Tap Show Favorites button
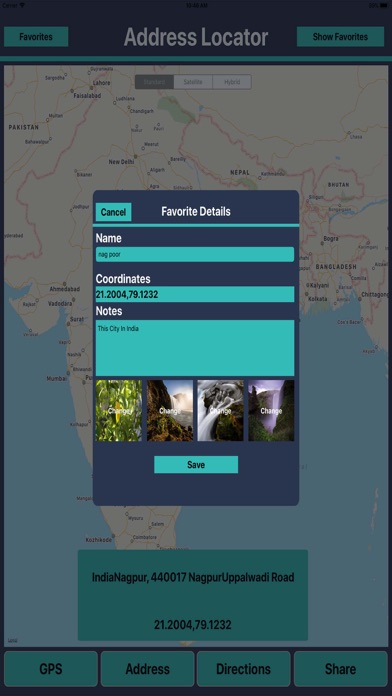Image resolution: width=392 pixels, height=696 pixels. tap(340, 36)
